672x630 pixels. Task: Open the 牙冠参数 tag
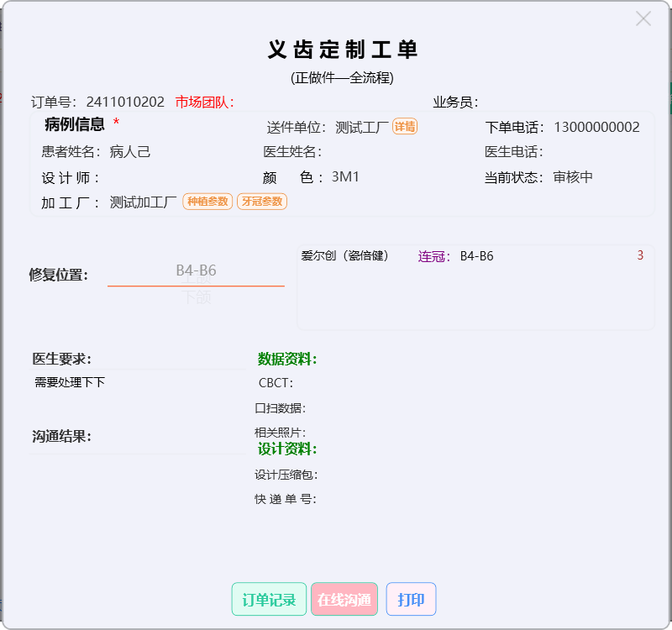click(x=261, y=202)
